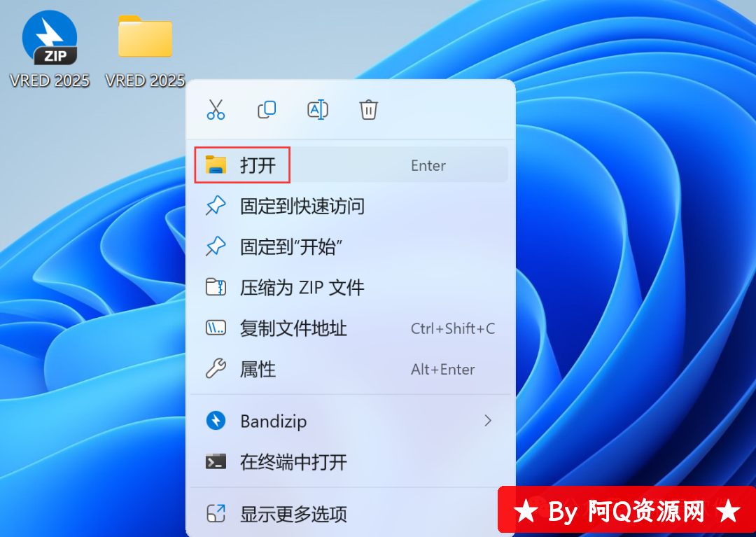Select 压缩为 ZIP 文件 option
Viewport: 756px width, 537px height.
pyautogui.click(x=351, y=287)
